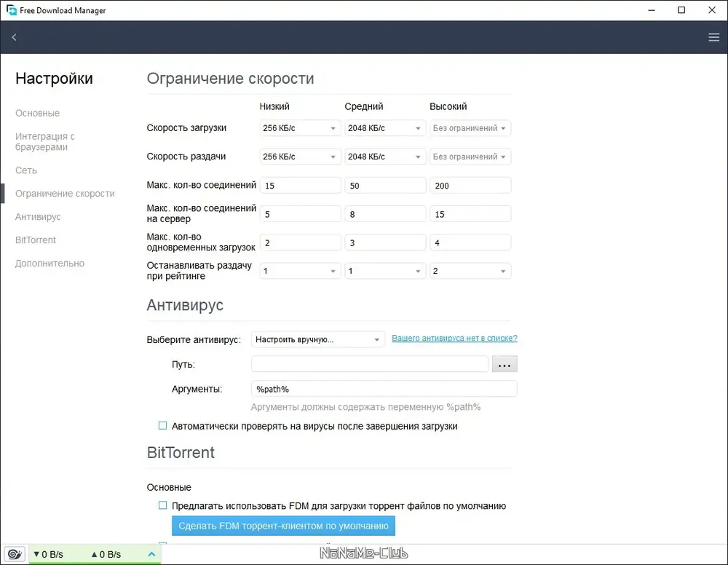Click medium connections per server field 8
728x565 pixels.
[x=385, y=214]
